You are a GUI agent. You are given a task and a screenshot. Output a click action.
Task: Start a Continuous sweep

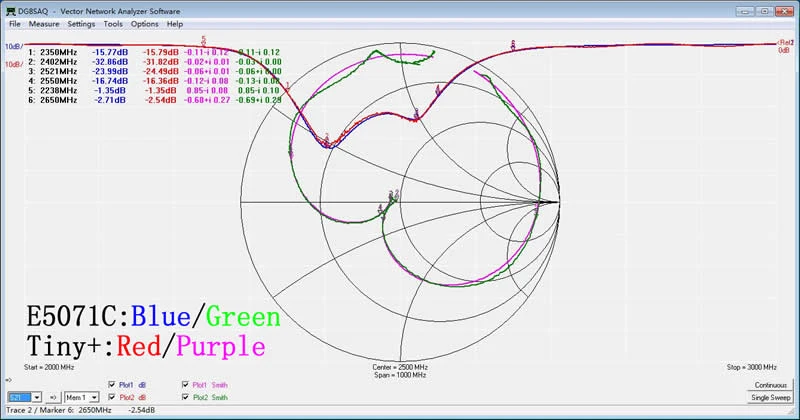click(770, 385)
